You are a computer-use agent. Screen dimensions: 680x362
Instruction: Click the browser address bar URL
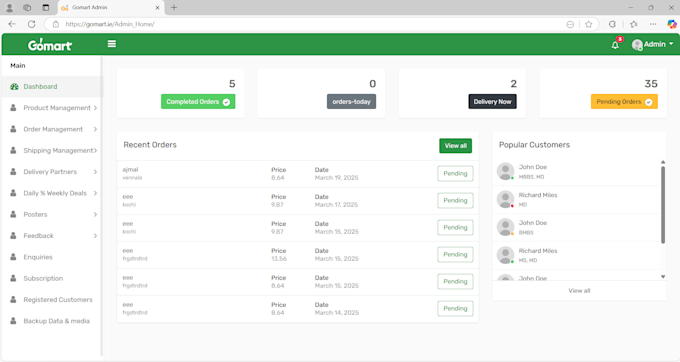pos(110,24)
